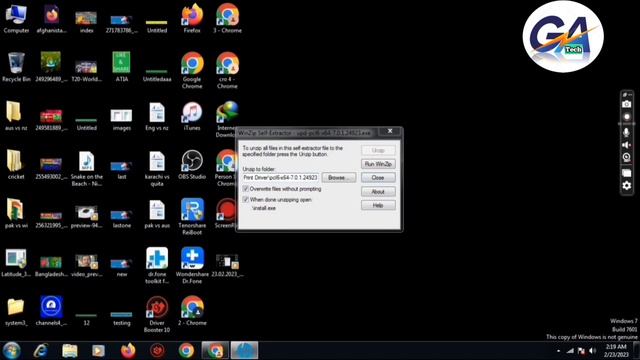Open the Latitude_3 desktop file
This screenshot has width=640, height=360.
click(x=16, y=262)
